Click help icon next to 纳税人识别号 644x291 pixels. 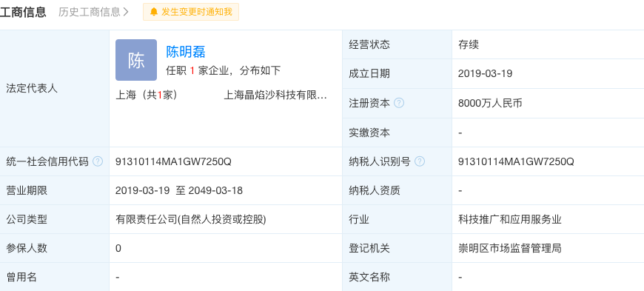click(419, 161)
